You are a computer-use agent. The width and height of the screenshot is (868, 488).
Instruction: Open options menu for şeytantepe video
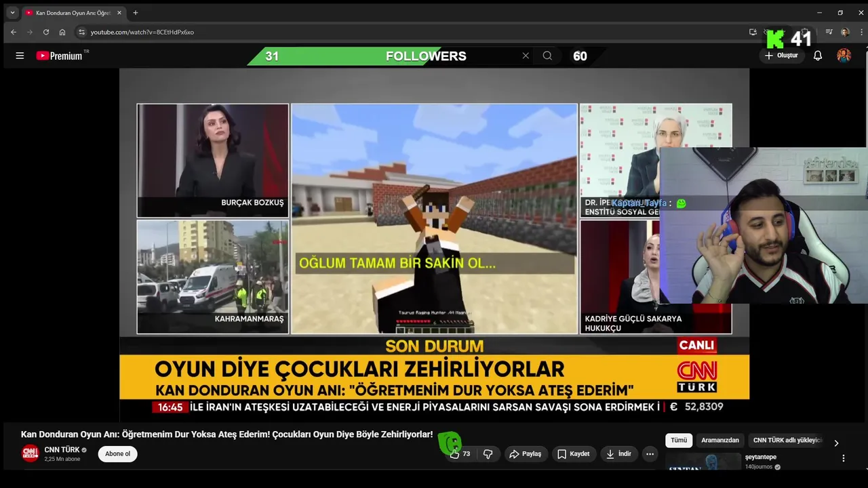(x=844, y=459)
